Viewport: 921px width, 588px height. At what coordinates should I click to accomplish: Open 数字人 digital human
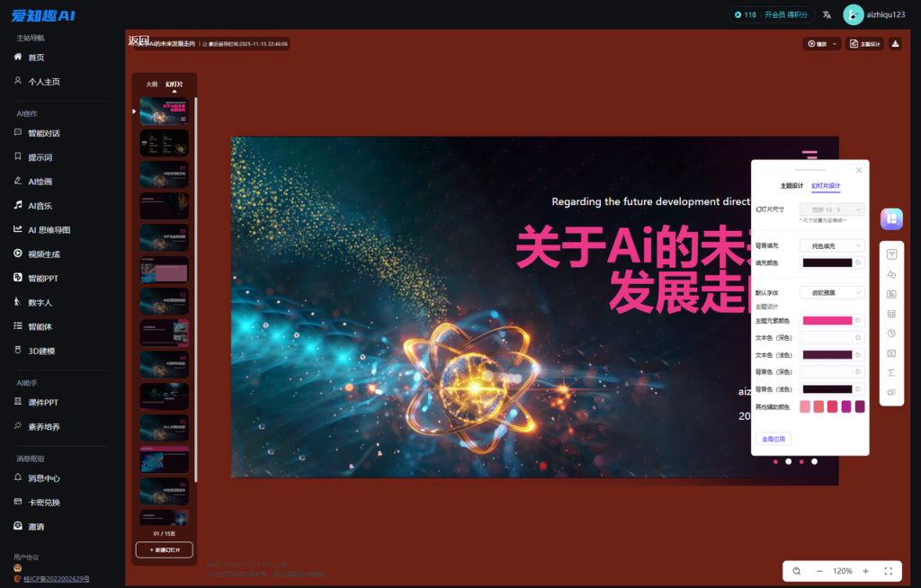coord(40,302)
